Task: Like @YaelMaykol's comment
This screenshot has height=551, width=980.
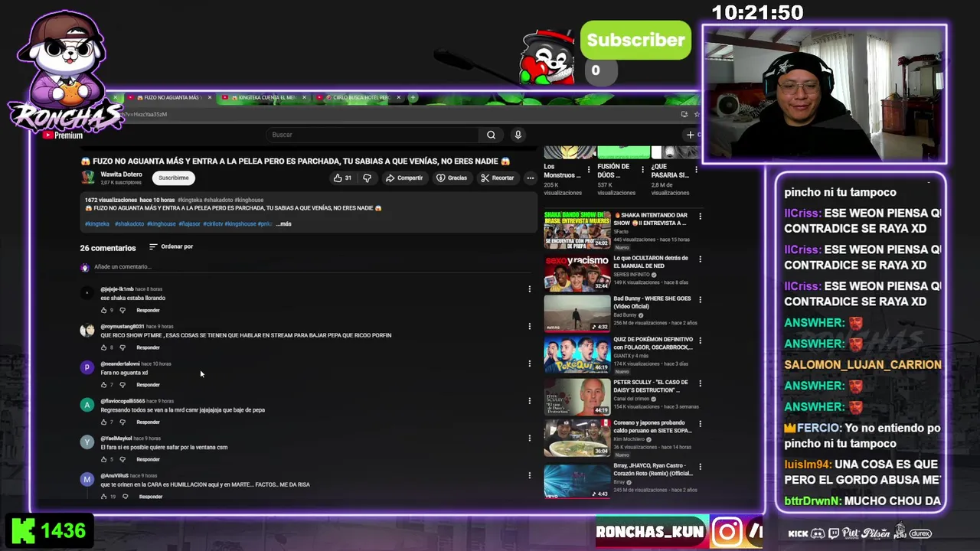Action: point(103,459)
